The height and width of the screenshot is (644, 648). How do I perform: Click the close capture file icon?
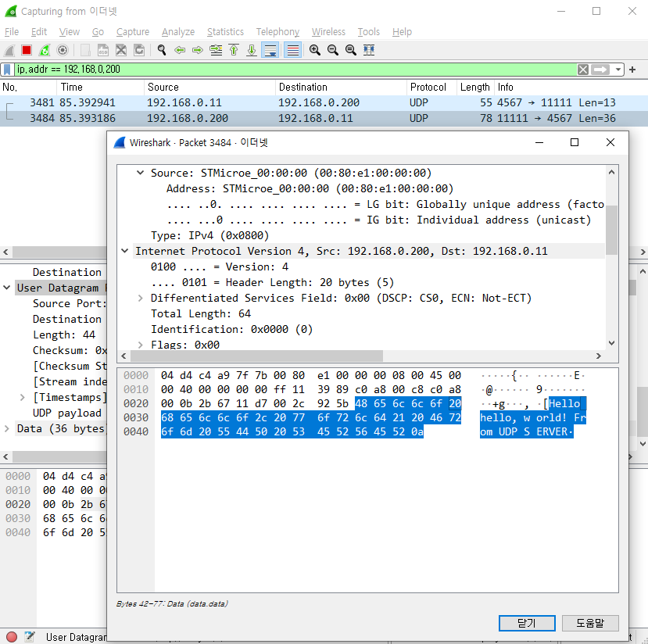point(121,50)
